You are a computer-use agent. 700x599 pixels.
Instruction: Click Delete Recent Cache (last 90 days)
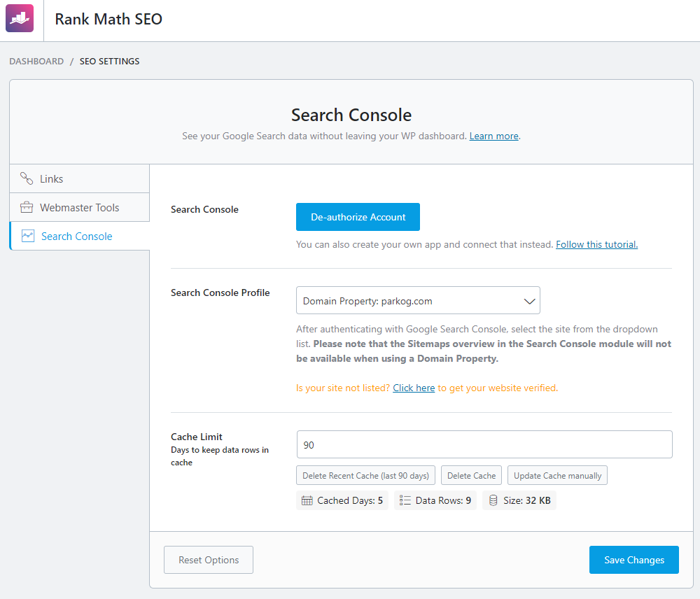[x=365, y=476]
